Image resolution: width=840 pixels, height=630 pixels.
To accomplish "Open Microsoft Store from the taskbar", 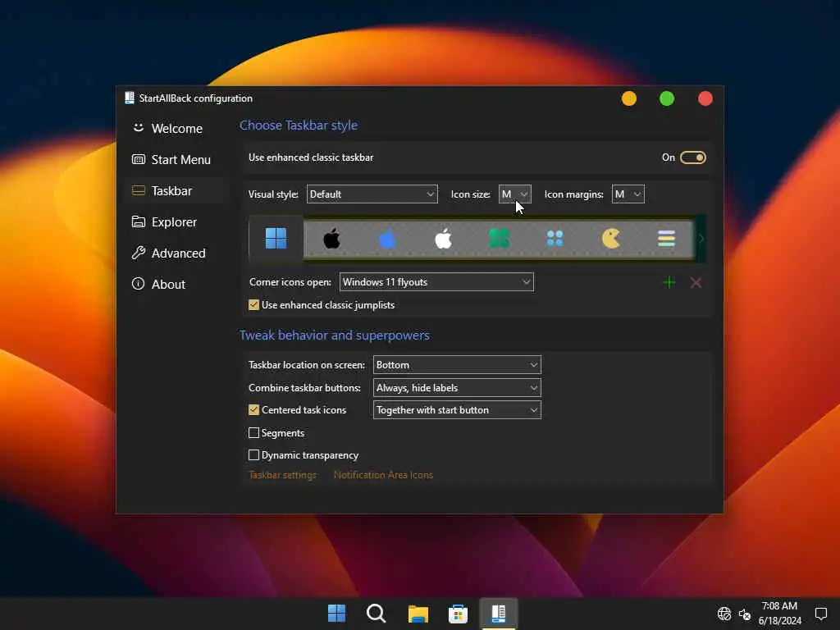I will pos(458,614).
